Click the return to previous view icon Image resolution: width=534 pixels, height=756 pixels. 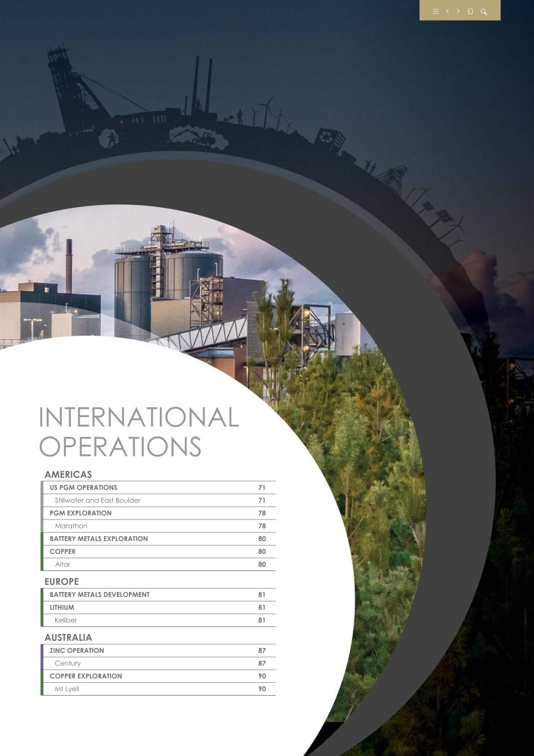pyautogui.click(x=470, y=12)
